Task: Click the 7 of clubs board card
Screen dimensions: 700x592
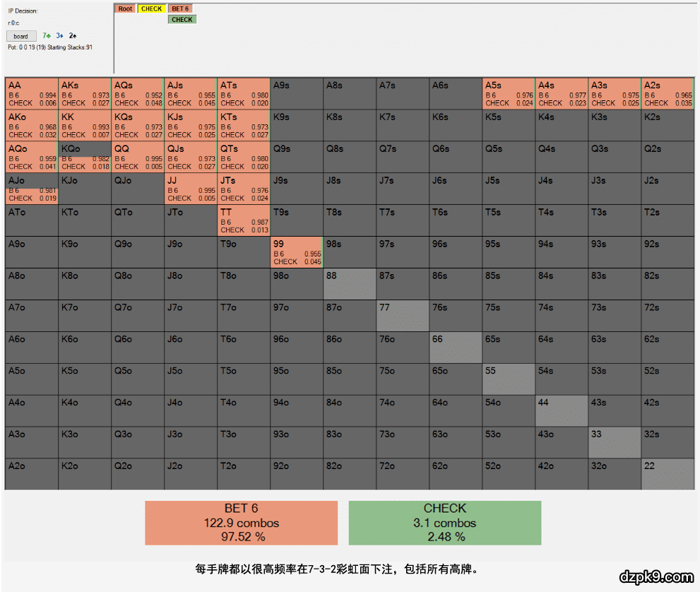Action: click(x=47, y=35)
